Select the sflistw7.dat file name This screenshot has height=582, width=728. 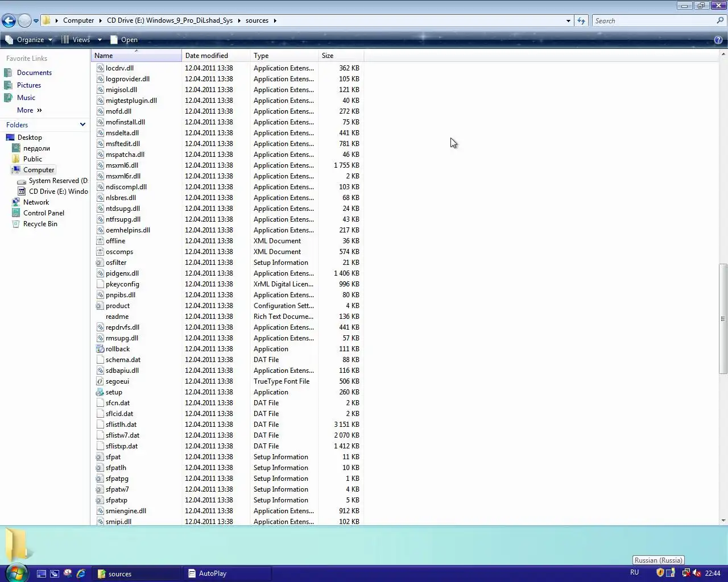[122, 435]
